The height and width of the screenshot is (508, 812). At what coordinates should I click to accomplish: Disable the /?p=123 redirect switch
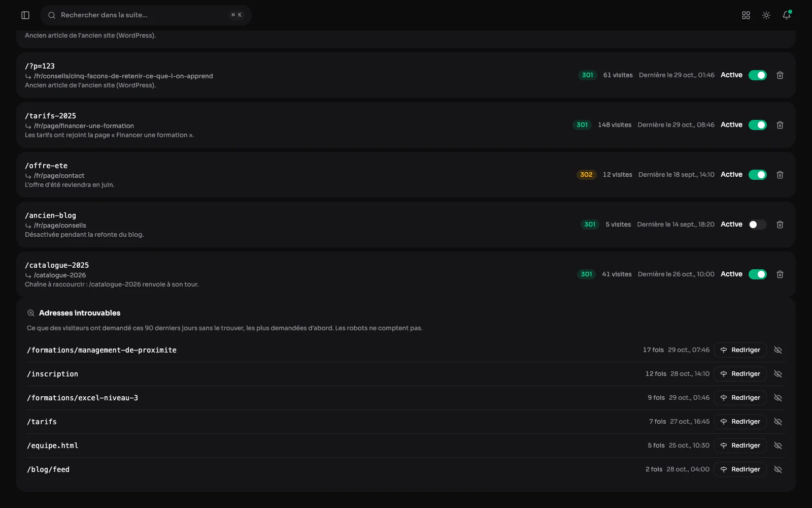coord(758,75)
